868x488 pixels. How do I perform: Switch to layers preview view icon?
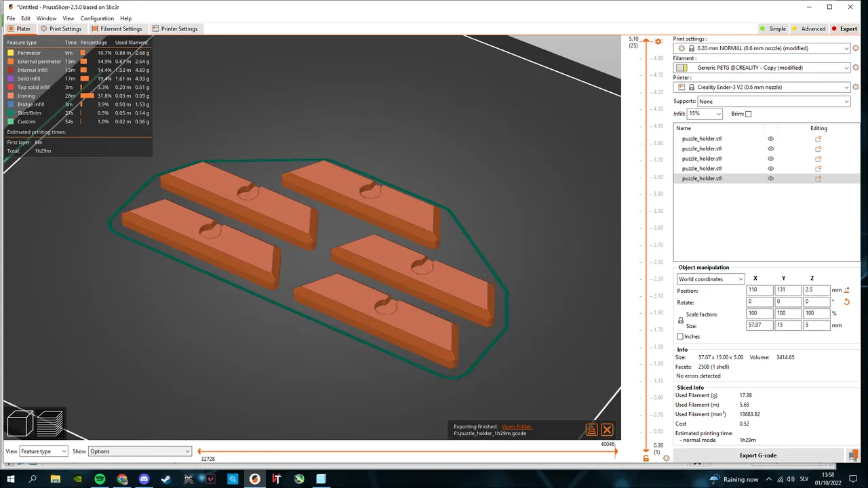pos(50,424)
